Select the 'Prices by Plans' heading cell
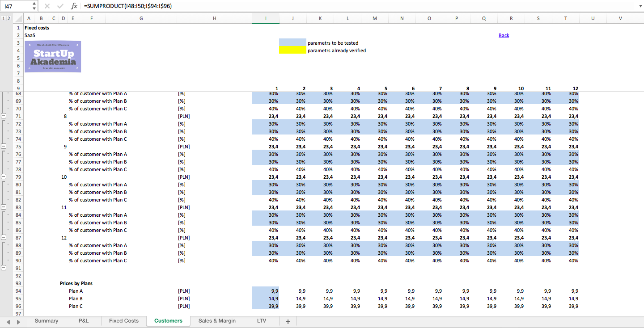Image resolution: width=644 pixels, height=328 pixels. 76,283
